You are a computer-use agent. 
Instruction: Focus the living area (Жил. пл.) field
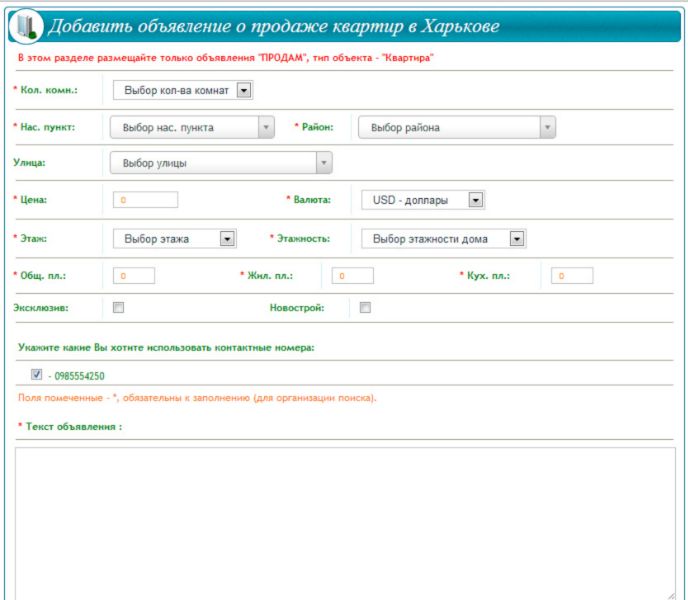tap(352, 276)
